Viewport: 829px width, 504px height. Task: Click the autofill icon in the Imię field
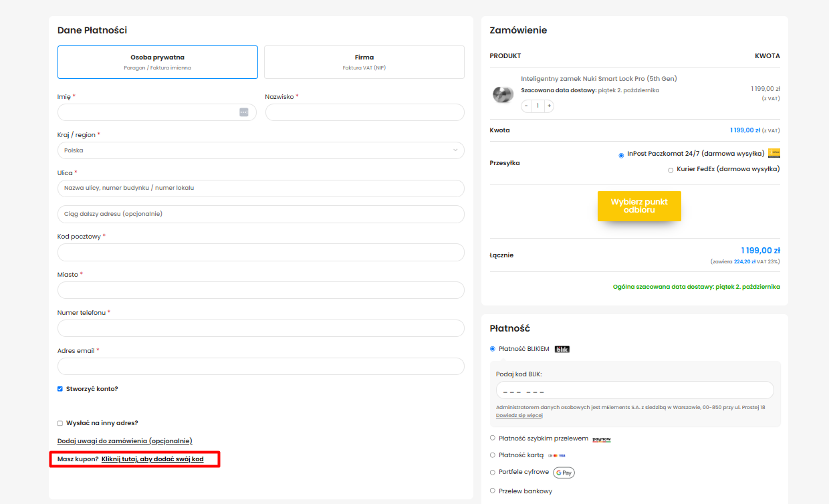[244, 112]
